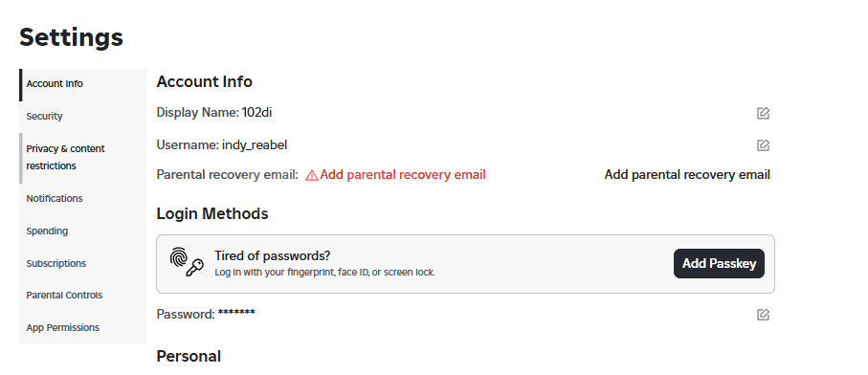This screenshot has width=868, height=375.
Task: Click the Display Name value 102di
Action: 256,113
